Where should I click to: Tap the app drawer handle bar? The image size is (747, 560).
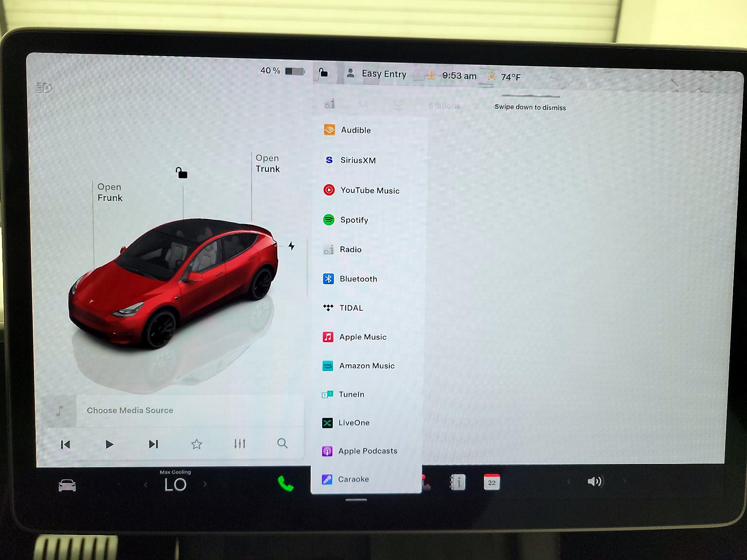point(356,500)
